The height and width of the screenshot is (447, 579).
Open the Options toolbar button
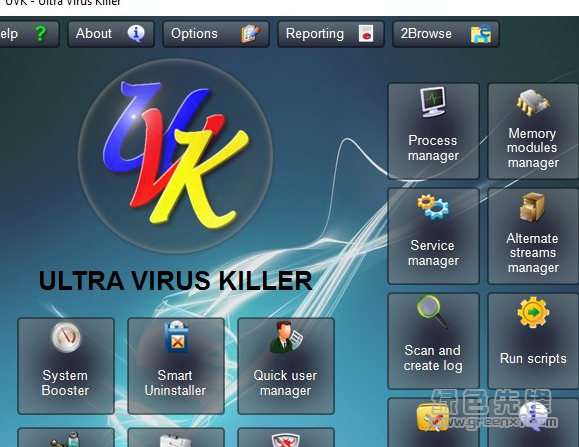click(216, 34)
